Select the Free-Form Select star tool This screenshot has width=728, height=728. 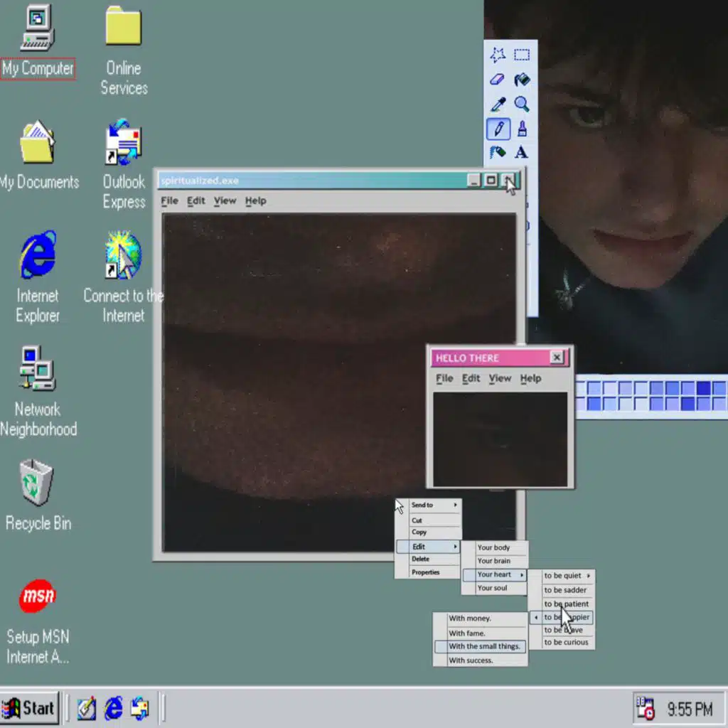point(498,55)
